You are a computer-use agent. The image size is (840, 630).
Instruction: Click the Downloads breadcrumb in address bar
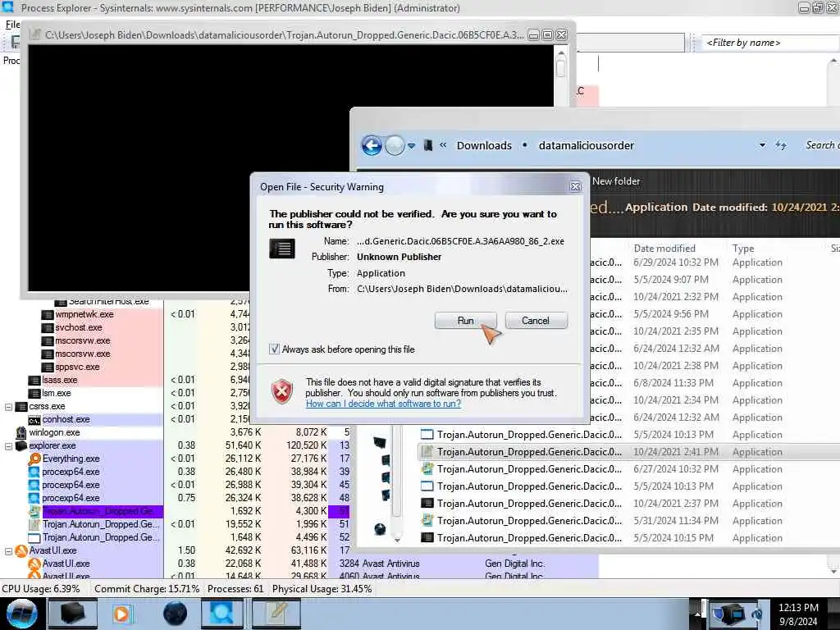point(484,146)
